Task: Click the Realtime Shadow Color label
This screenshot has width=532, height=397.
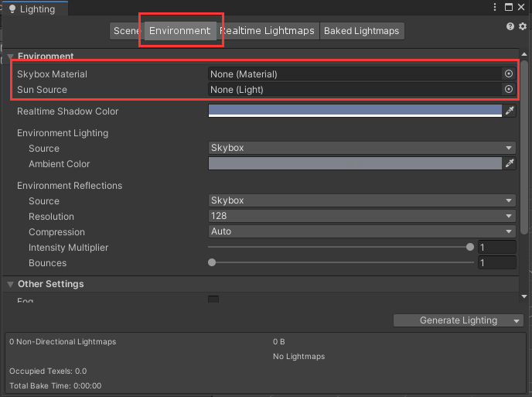Action: pyautogui.click(x=68, y=111)
